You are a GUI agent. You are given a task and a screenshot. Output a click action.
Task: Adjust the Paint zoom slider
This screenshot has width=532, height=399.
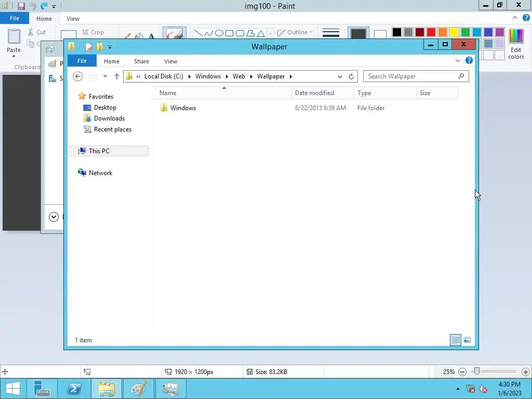(x=477, y=371)
